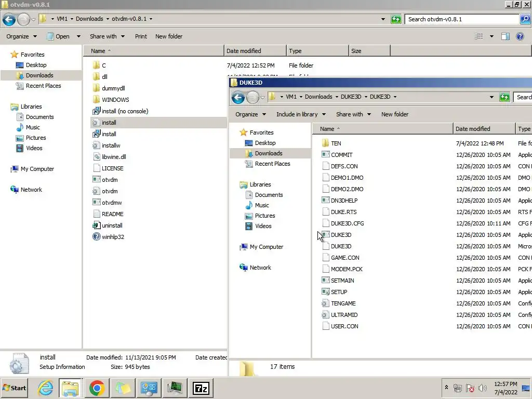
Task: Open the Start menu
Action: [x=14, y=388]
